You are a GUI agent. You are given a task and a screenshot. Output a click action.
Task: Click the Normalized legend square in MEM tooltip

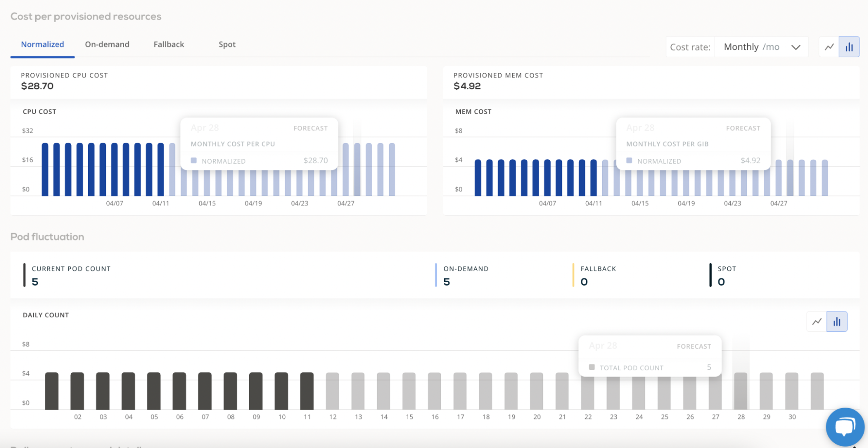coord(629,161)
